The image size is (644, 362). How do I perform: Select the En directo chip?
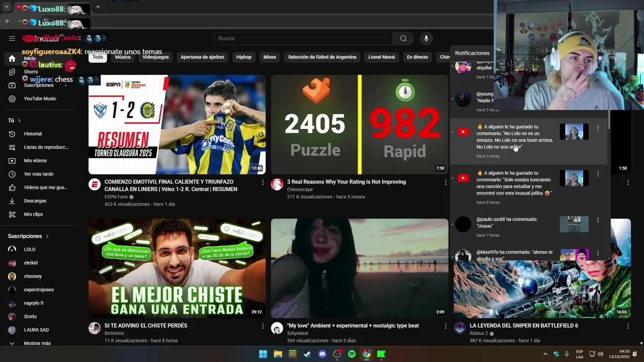[x=418, y=57]
